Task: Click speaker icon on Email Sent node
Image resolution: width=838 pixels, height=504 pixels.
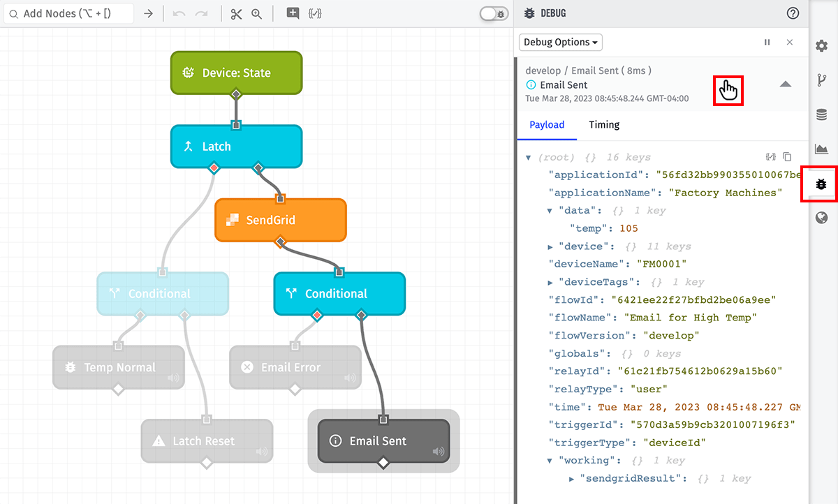Action: 439,452
